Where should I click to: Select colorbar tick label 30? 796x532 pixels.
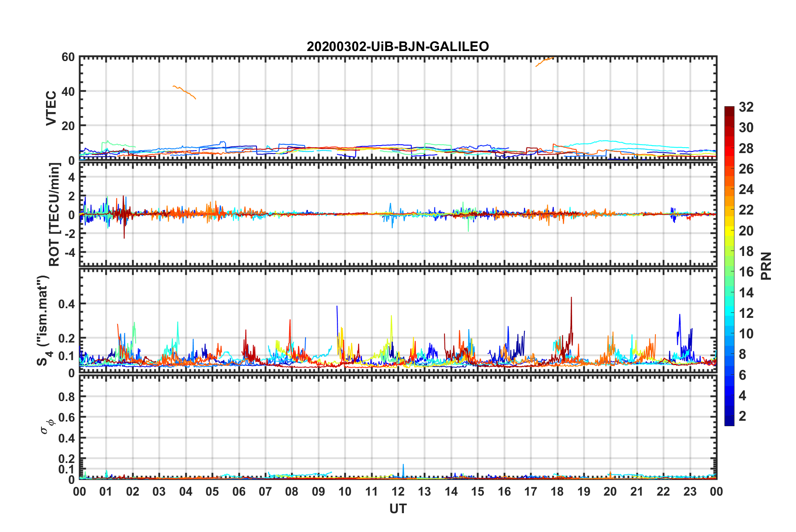click(746, 128)
